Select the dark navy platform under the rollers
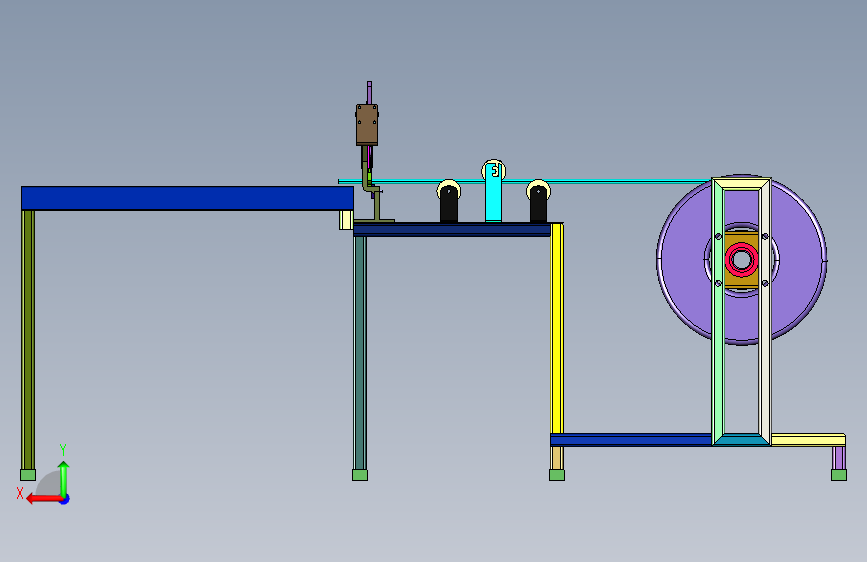Image resolution: width=867 pixels, height=562 pixels. pos(452,230)
